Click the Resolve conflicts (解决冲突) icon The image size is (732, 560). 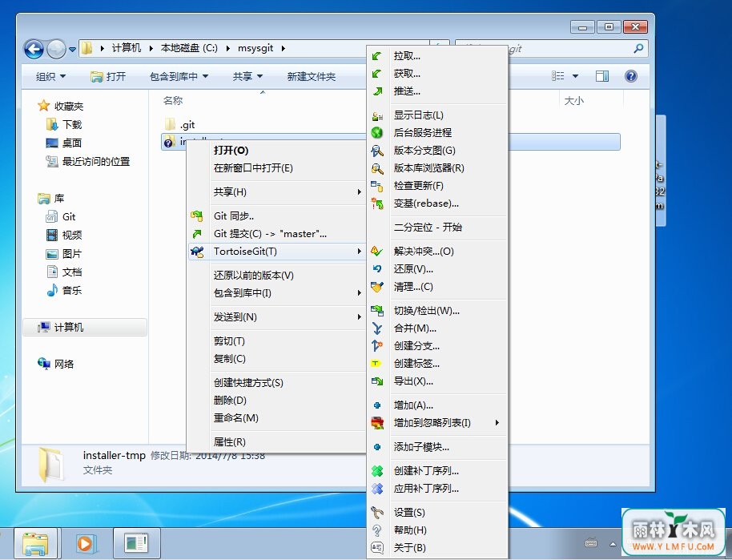tap(376, 252)
